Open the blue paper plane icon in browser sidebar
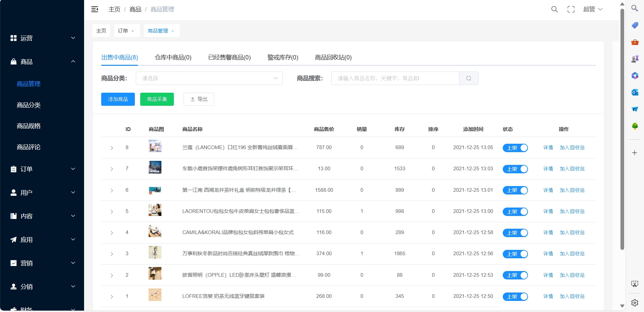This screenshot has width=644, height=312. coord(635,109)
